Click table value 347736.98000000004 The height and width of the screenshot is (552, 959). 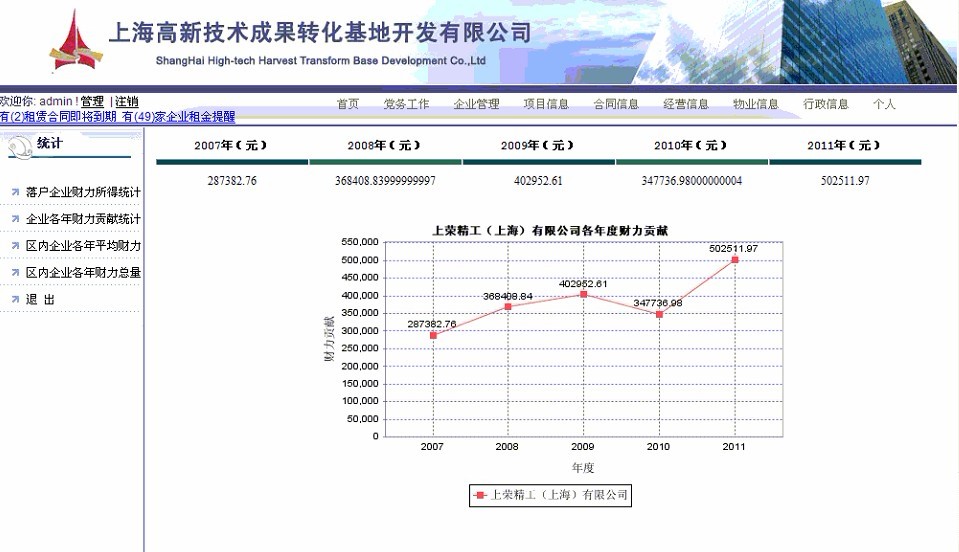[692, 181]
